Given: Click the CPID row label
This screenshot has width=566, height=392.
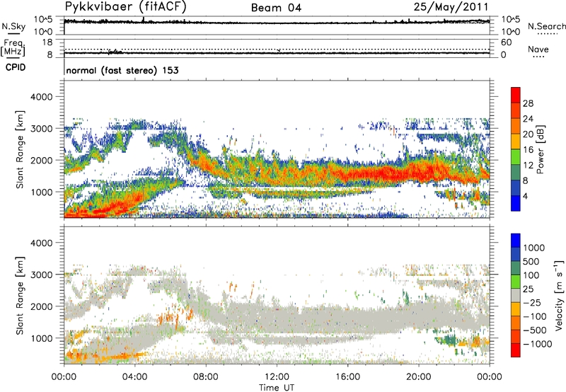Looking at the screenshot, I should pos(16,67).
